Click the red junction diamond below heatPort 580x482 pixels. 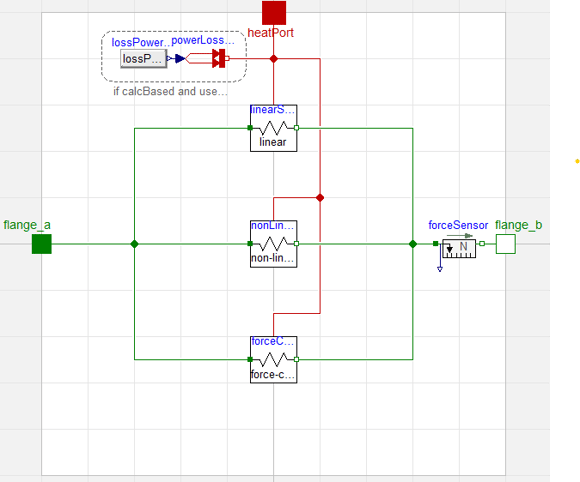click(274, 59)
